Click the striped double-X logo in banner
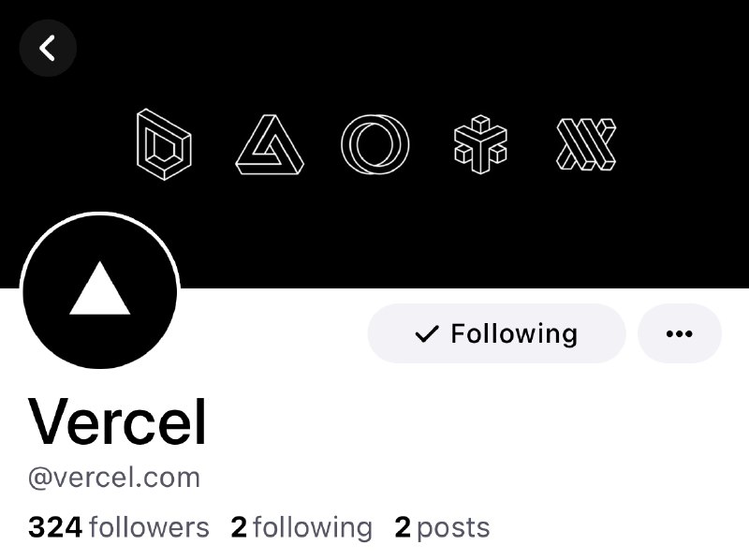This screenshot has height=560, width=749. pyautogui.click(x=586, y=144)
